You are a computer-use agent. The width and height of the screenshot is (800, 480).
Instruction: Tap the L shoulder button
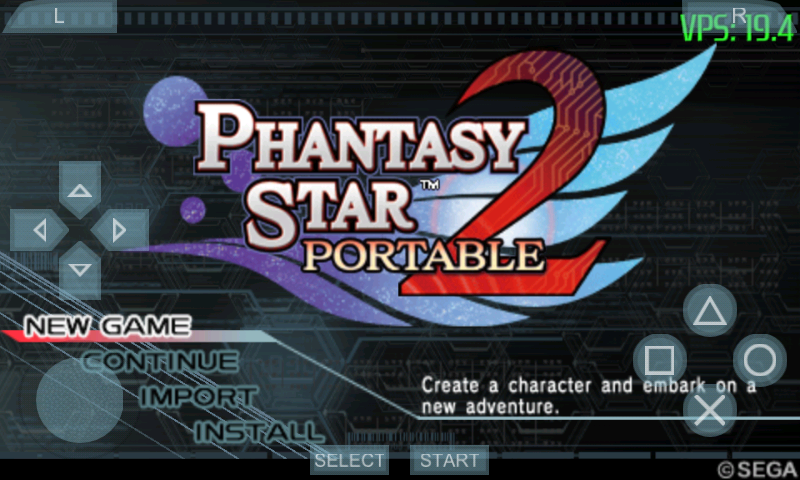pyautogui.click(x=60, y=16)
